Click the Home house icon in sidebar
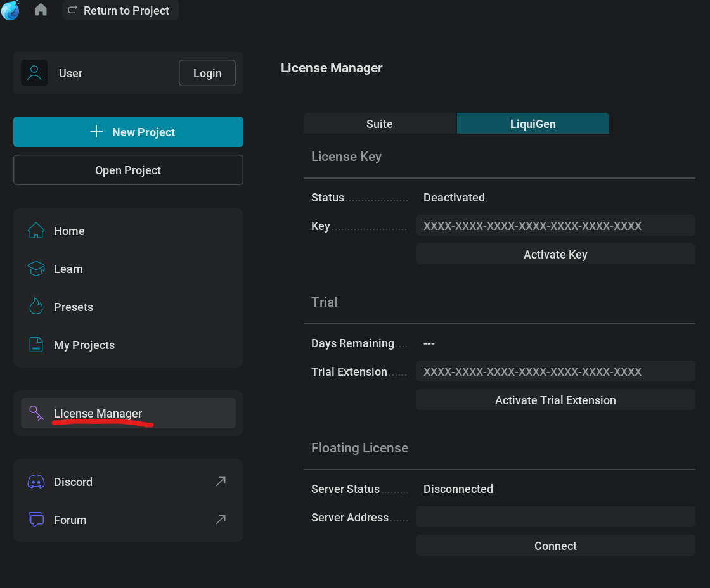The image size is (710, 588). point(36,231)
